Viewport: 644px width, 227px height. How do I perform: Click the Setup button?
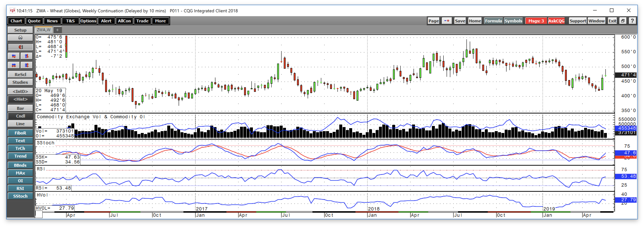tap(20, 30)
